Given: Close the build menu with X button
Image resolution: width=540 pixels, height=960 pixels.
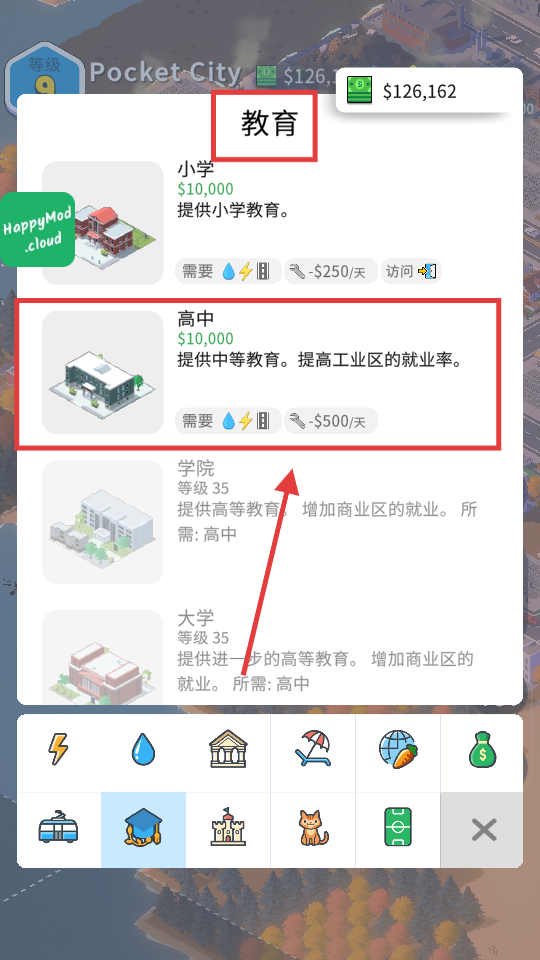Looking at the screenshot, I should (x=482, y=830).
